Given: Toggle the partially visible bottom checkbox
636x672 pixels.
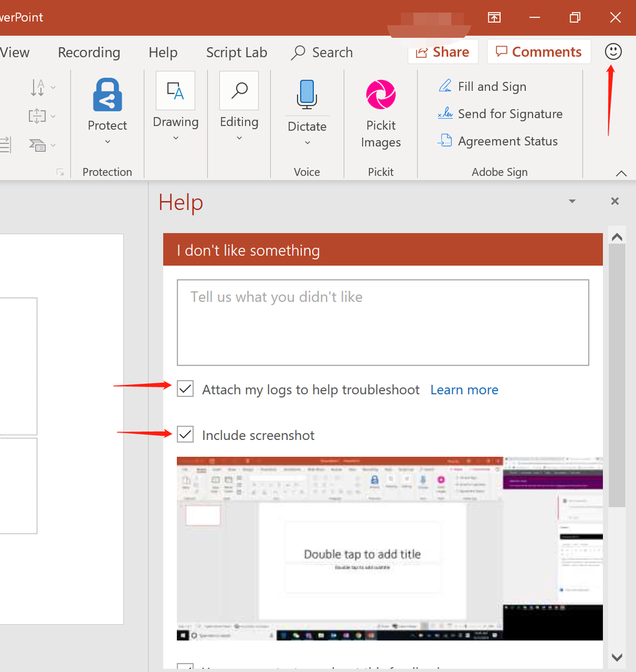Looking at the screenshot, I should pyautogui.click(x=185, y=667).
